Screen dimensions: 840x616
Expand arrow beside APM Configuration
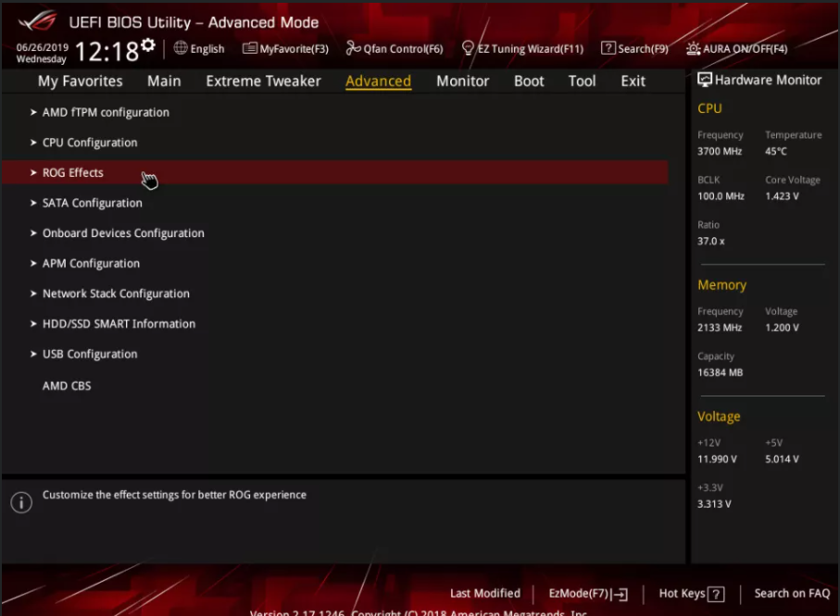pos(33,264)
